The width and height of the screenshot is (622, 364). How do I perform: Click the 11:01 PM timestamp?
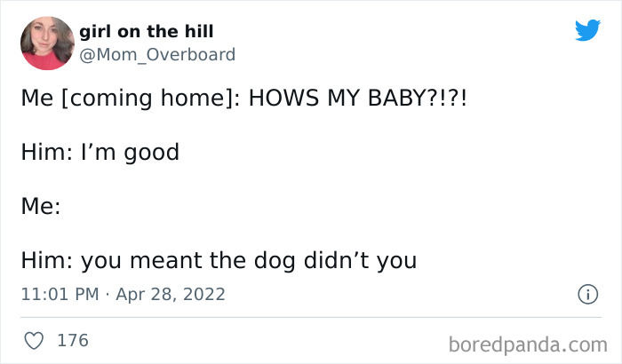[59, 294]
